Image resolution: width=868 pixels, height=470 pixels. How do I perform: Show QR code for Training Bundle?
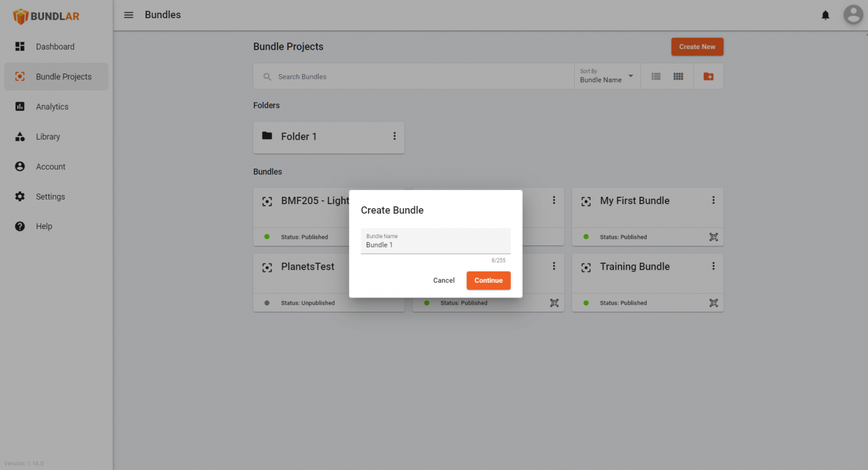pyautogui.click(x=714, y=303)
